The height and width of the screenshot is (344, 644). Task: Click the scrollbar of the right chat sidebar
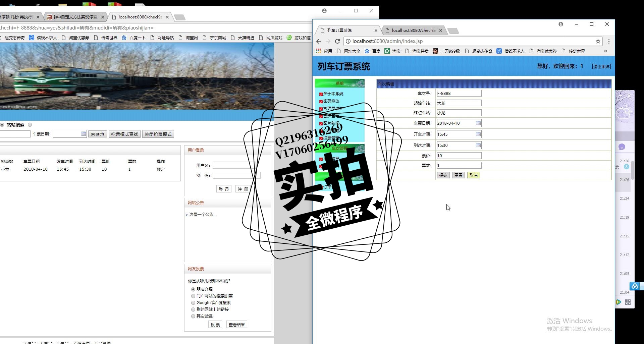(x=633, y=170)
